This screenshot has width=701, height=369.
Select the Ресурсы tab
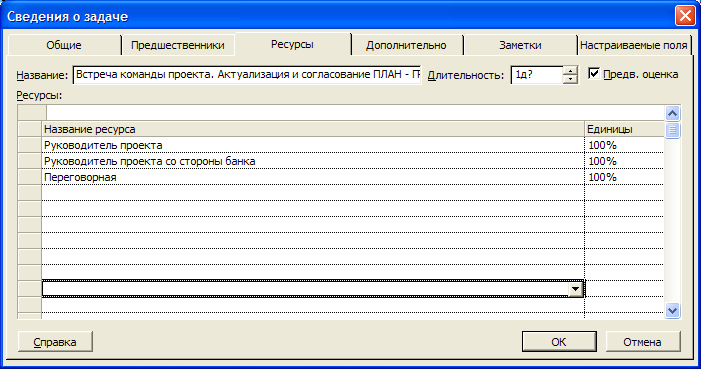point(293,44)
